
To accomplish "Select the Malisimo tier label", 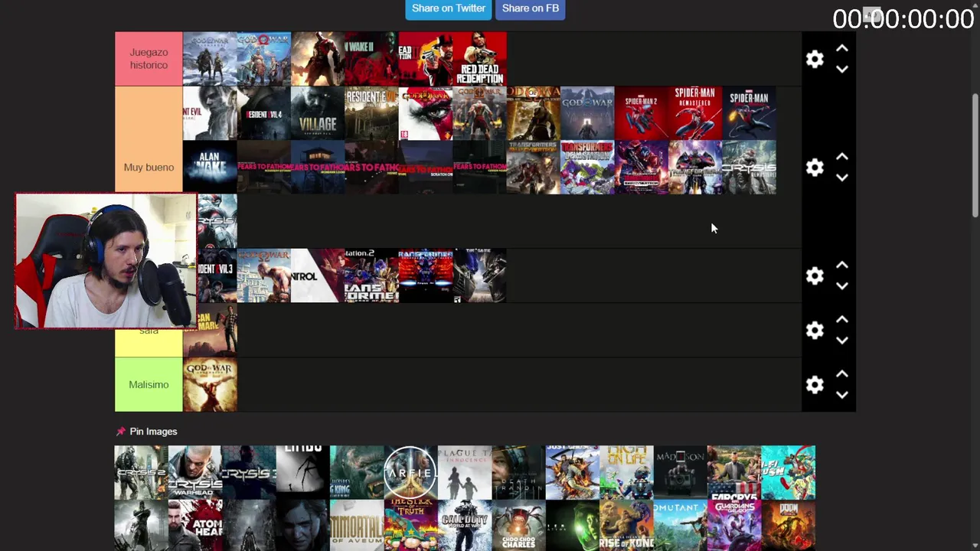I will pyautogui.click(x=149, y=384).
